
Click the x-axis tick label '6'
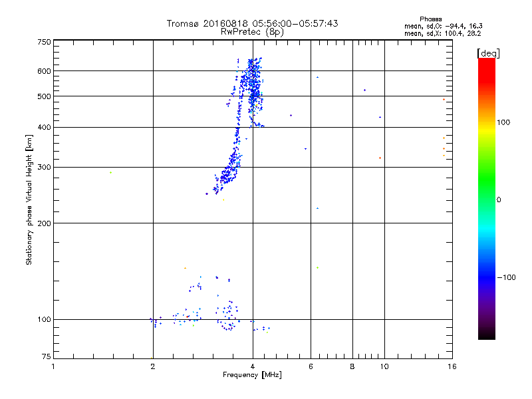click(x=311, y=366)
